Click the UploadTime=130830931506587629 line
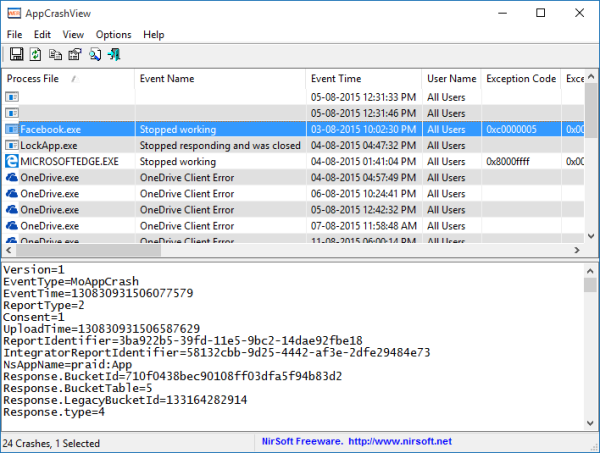The height and width of the screenshot is (453, 600). (x=101, y=329)
